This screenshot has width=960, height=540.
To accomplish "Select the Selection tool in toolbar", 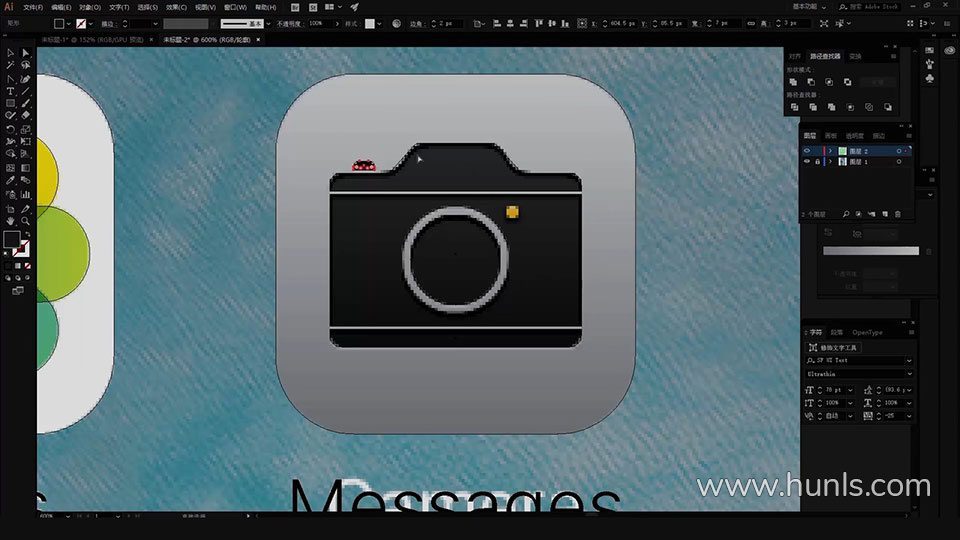I will (x=10, y=53).
